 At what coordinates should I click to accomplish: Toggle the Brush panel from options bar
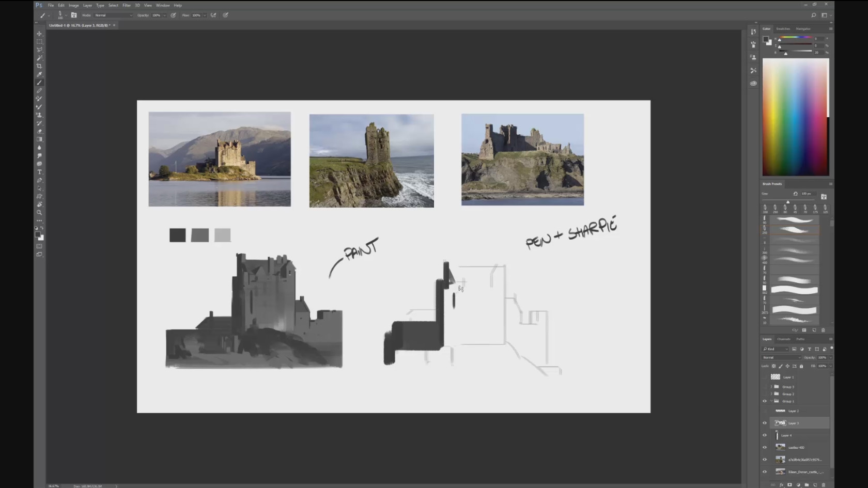click(x=74, y=15)
